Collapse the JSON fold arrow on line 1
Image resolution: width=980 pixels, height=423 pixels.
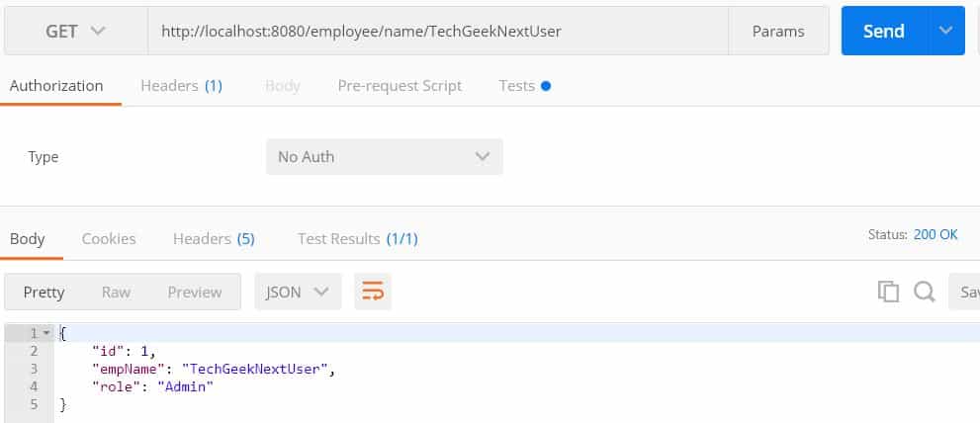tap(45, 333)
